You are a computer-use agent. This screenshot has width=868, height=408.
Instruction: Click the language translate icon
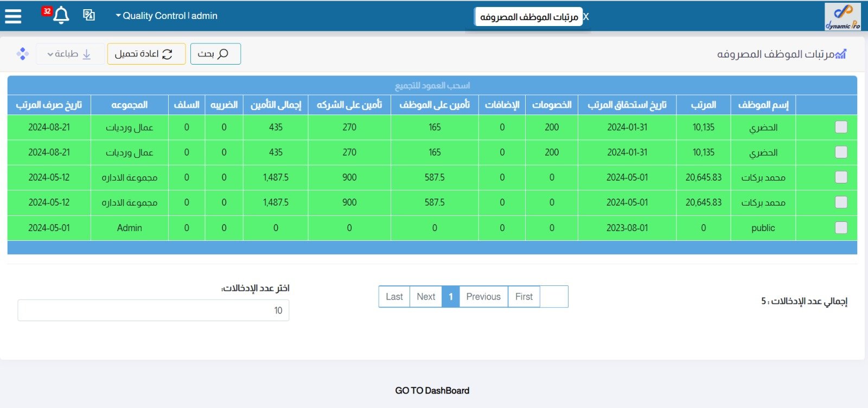(89, 15)
